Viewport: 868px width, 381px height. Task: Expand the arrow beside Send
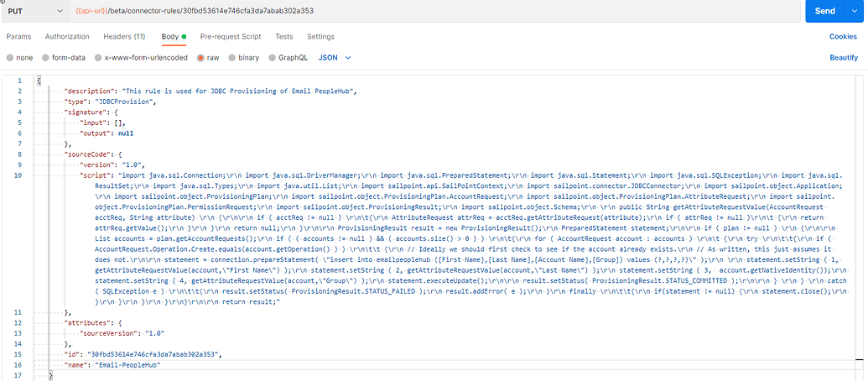pyautogui.click(x=857, y=11)
